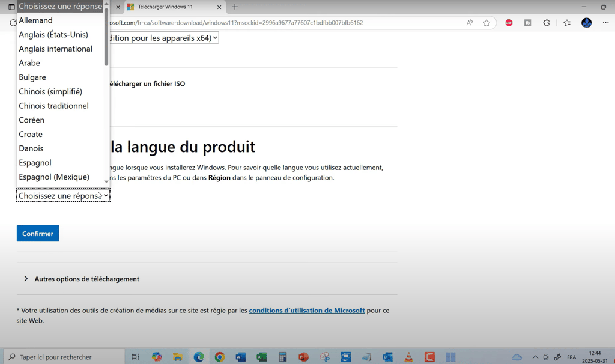Open the tab actions menu icon

pos(11,7)
